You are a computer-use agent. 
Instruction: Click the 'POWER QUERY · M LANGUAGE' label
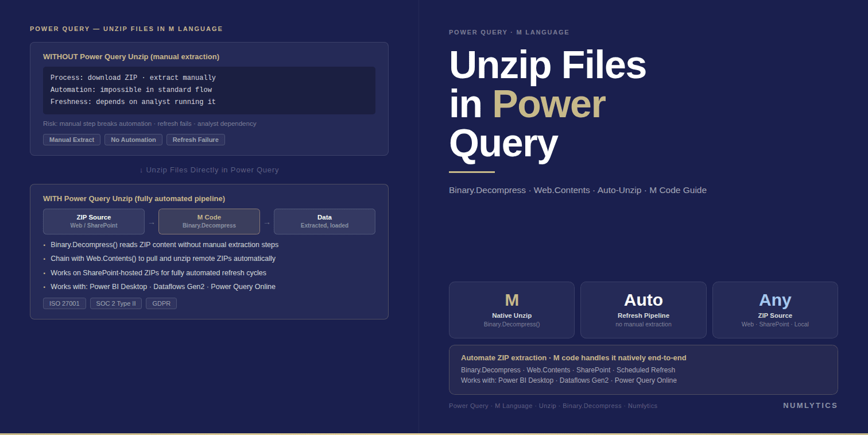click(x=509, y=32)
